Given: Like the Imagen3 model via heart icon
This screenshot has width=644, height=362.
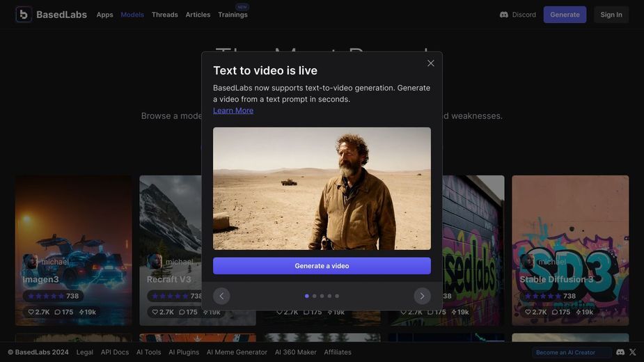Looking at the screenshot, I should [x=31, y=313].
